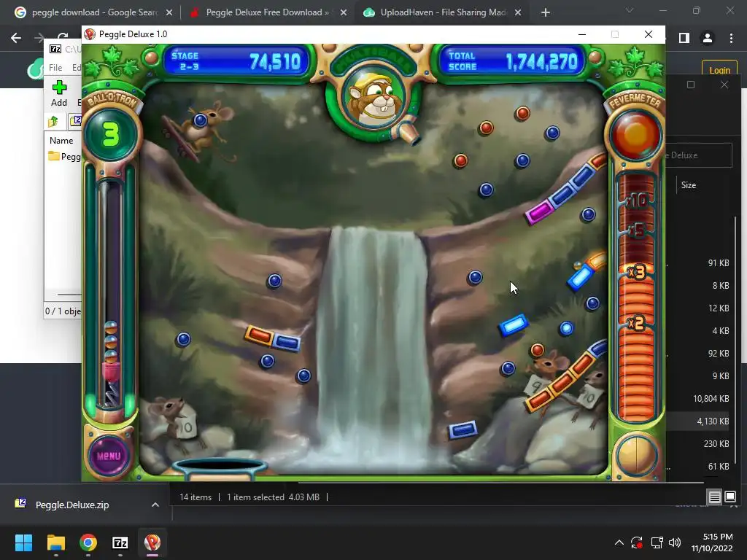Click the Add button in 7-Zip window
Image resolution: width=747 pixels, height=560 pixels.
tap(59, 93)
